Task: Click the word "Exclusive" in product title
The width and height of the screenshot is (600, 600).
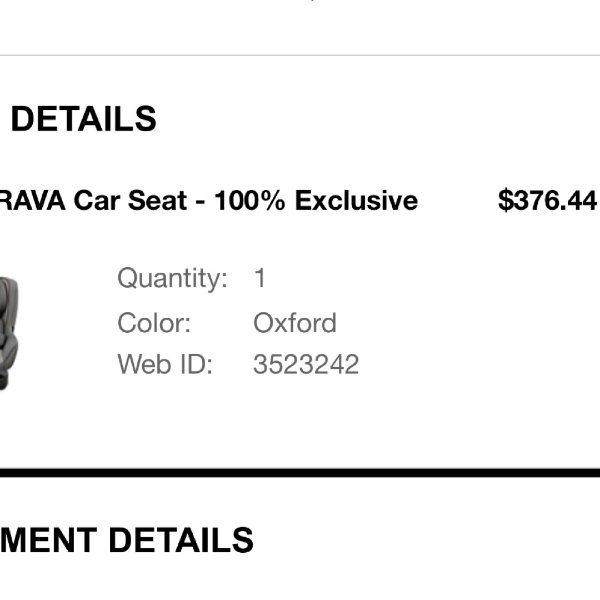Action: (x=356, y=200)
